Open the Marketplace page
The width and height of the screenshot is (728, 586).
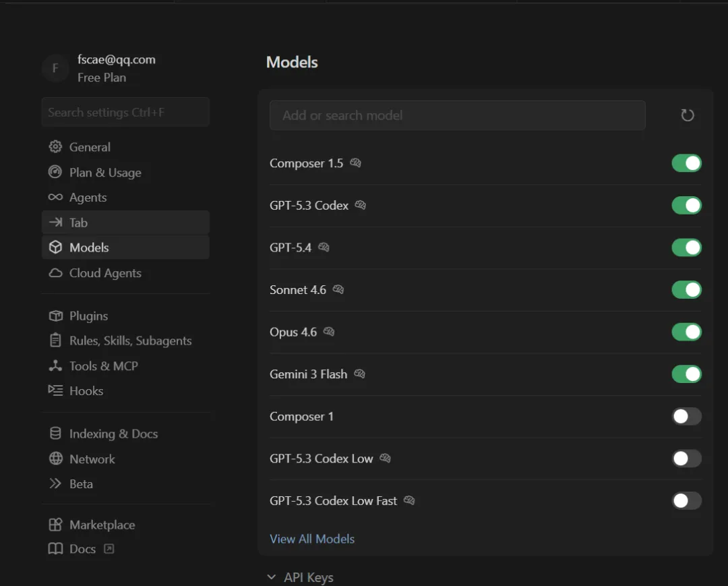click(x=102, y=525)
